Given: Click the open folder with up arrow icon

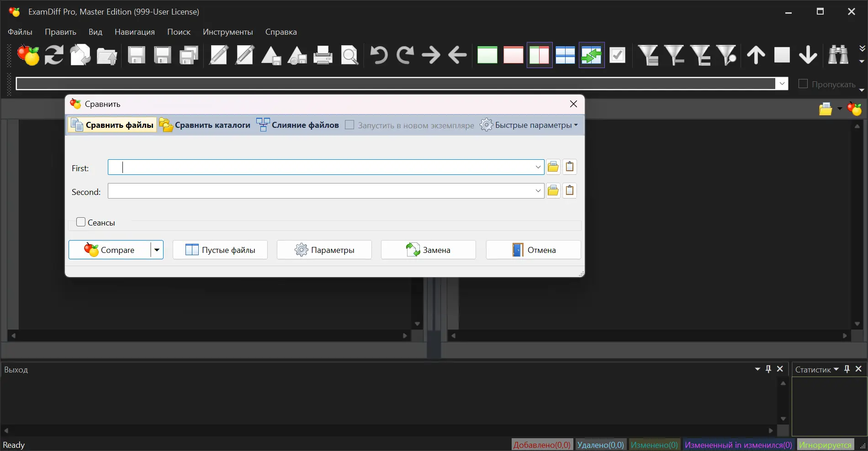Looking at the screenshot, I should [107, 55].
